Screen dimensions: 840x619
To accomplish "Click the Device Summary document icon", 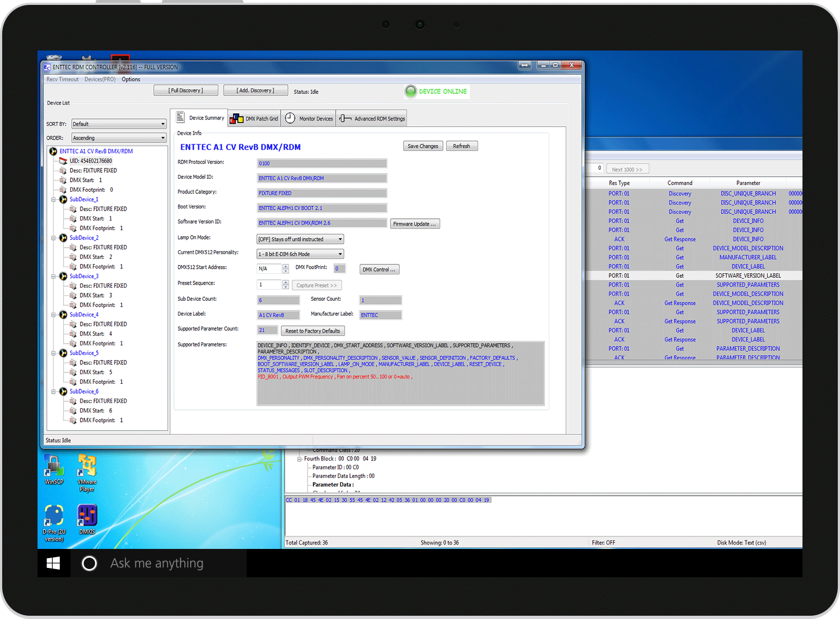I will (180, 117).
